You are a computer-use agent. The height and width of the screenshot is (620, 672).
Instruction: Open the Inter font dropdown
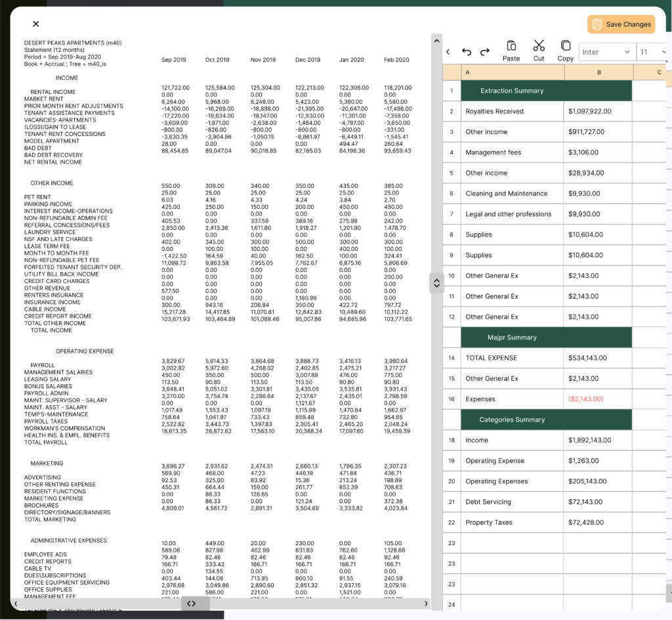(606, 52)
